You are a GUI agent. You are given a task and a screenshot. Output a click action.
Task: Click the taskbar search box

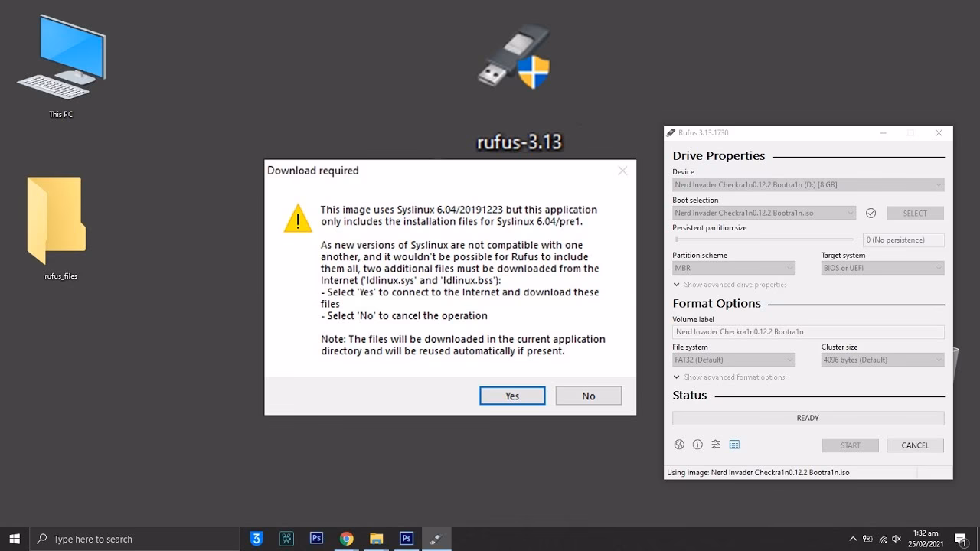[135, 539]
